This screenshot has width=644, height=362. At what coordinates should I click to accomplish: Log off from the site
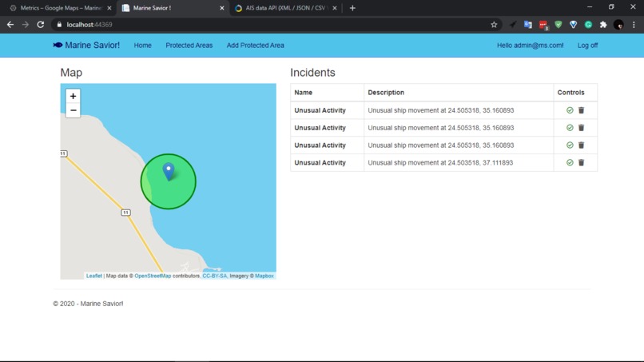click(587, 46)
